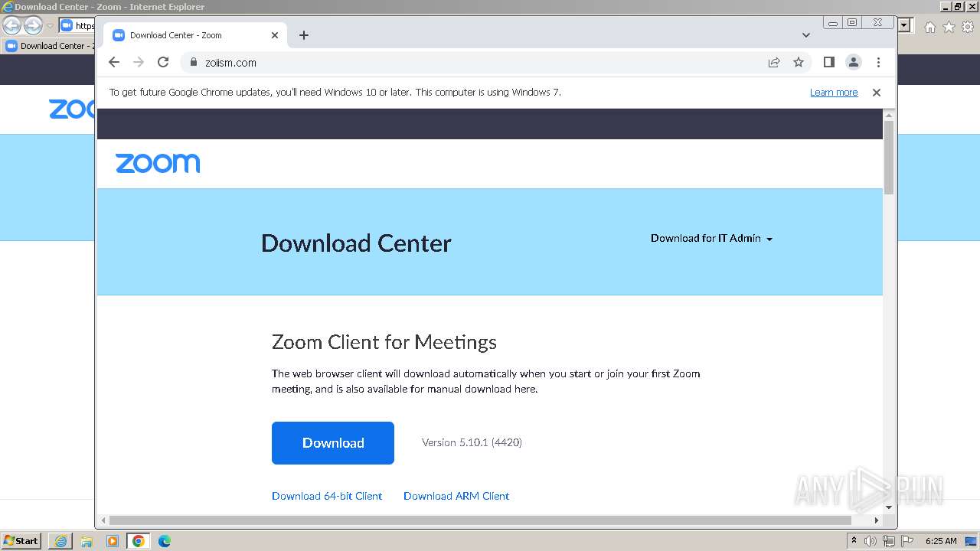Open the File Explorer folder taskbar icon
This screenshot has height=551, width=980.
coord(87,541)
